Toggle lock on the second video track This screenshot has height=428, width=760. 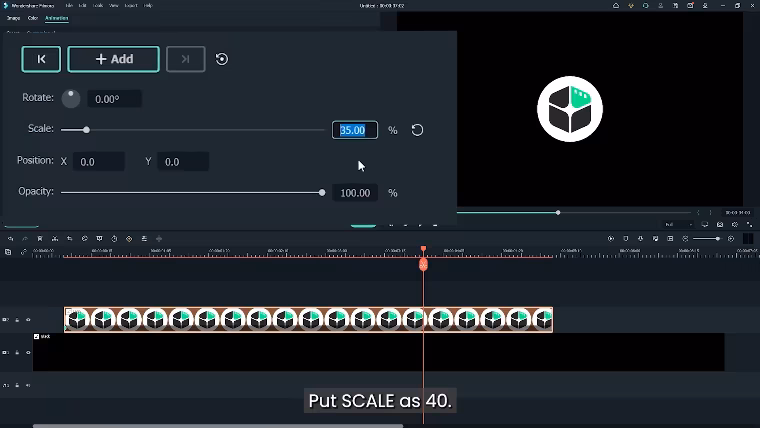pyautogui.click(x=17, y=352)
